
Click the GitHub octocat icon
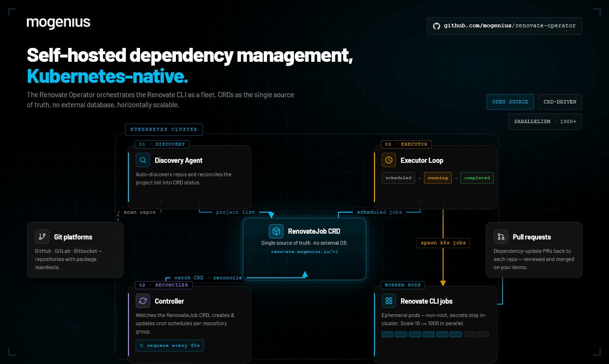pos(436,26)
